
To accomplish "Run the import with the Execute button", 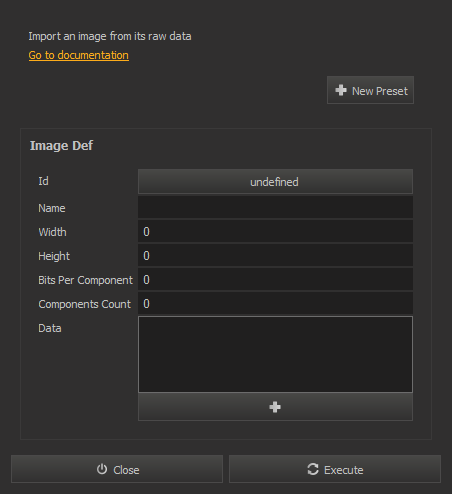I will pyautogui.click(x=335, y=469).
